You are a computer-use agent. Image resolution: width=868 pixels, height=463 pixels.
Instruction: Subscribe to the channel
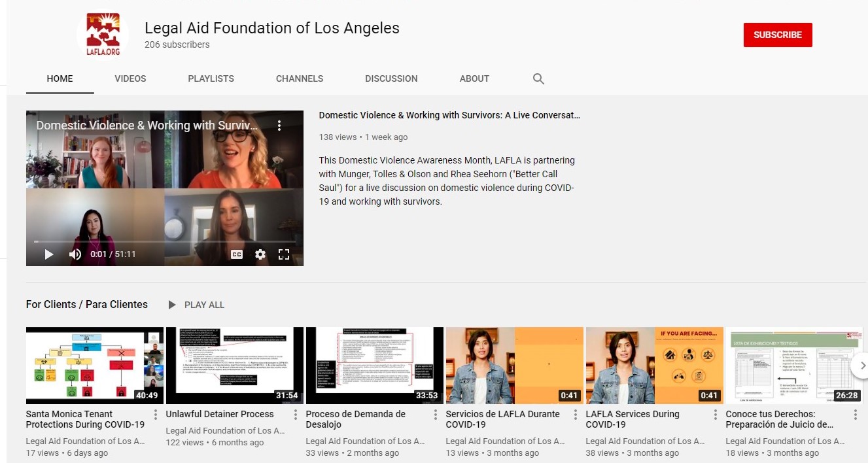click(778, 35)
